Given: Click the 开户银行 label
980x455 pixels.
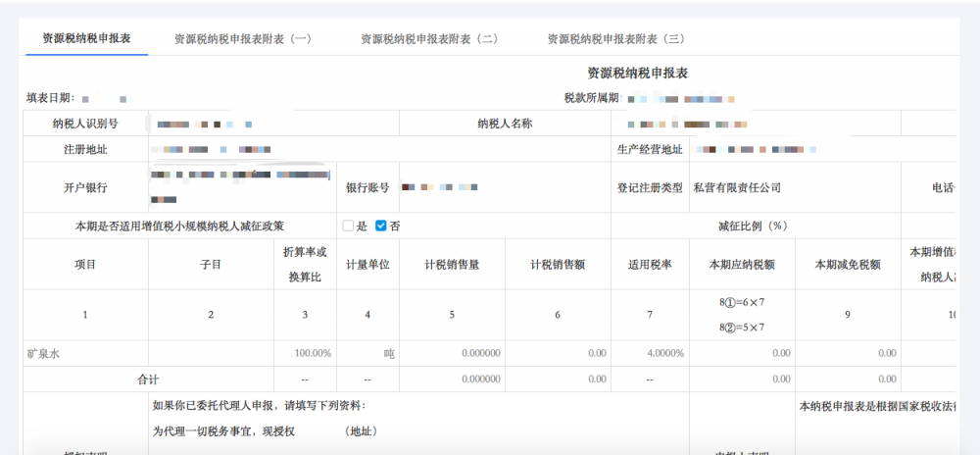Looking at the screenshot, I should coord(85,187).
